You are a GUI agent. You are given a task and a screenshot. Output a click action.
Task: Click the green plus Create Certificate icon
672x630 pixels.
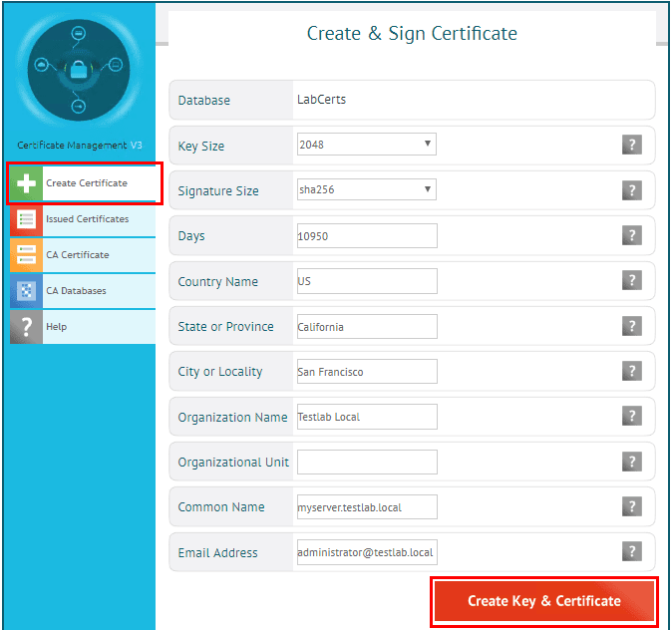26,183
